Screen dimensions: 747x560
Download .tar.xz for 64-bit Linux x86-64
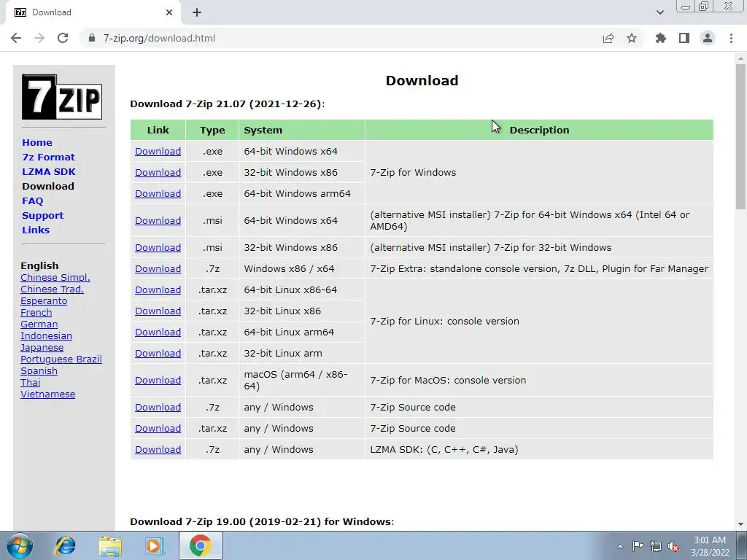pyautogui.click(x=158, y=290)
